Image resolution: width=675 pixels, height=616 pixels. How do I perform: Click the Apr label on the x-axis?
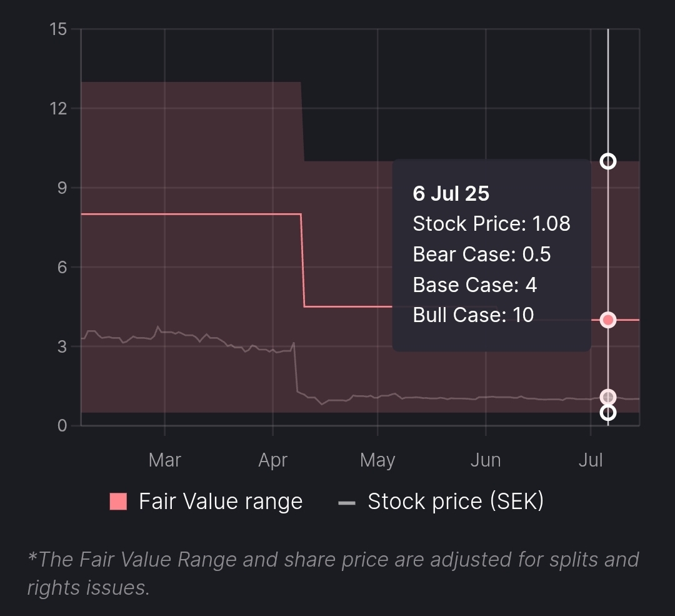(x=273, y=461)
